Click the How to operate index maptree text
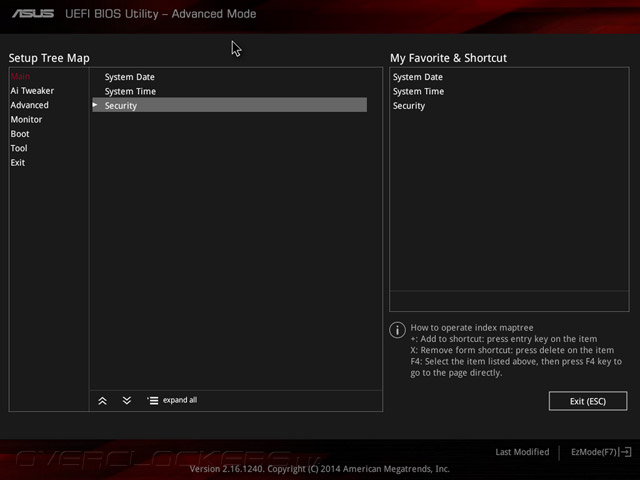The height and width of the screenshot is (480, 640). (472, 327)
